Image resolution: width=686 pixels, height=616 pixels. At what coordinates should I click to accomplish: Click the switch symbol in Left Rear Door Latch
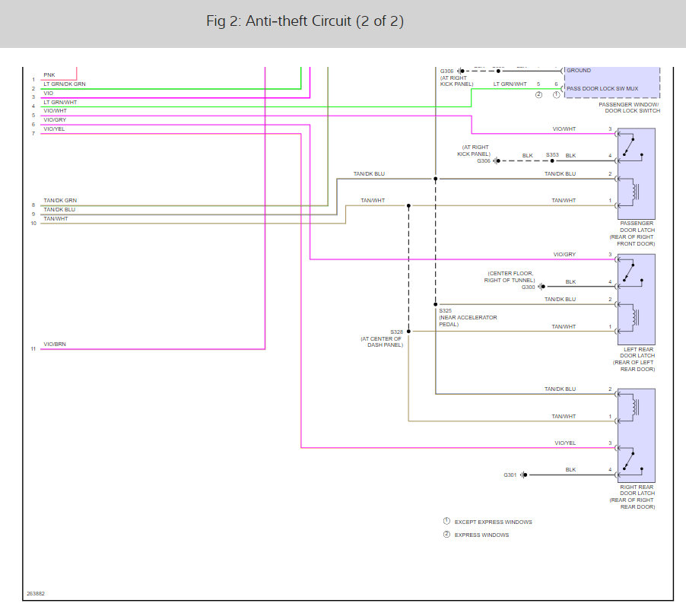[631, 274]
